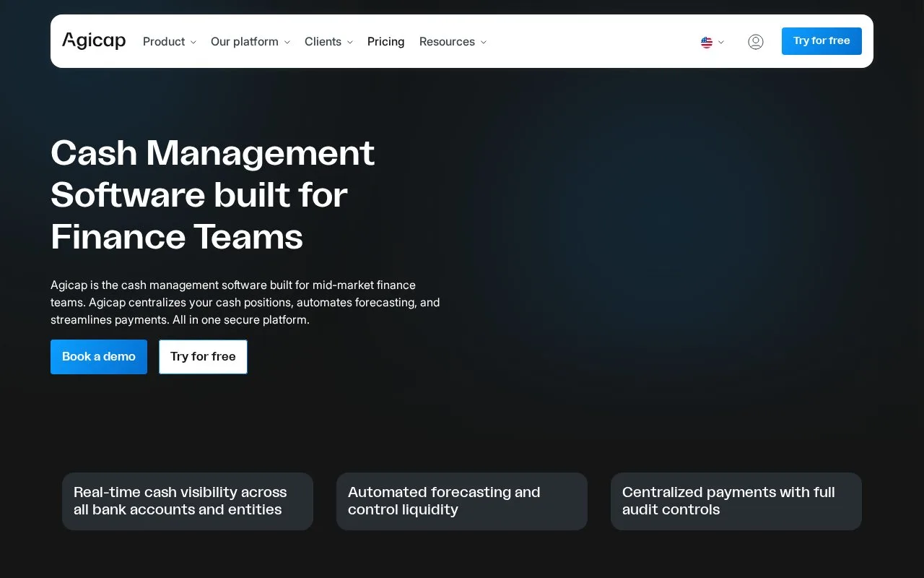Click the US flag language icon
The width and height of the screenshot is (924, 578).
pos(707,43)
